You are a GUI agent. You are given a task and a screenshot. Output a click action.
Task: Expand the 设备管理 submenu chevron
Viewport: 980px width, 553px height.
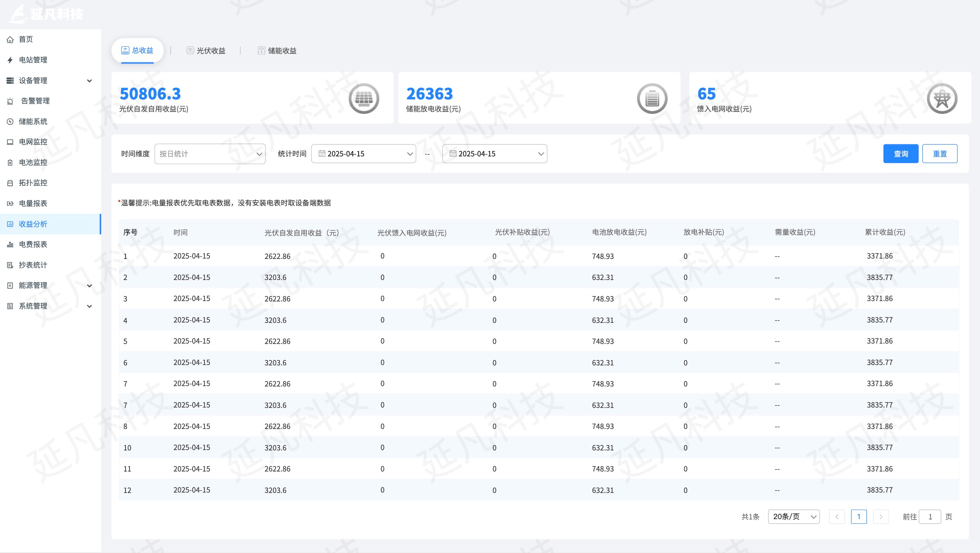tap(89, 81)
